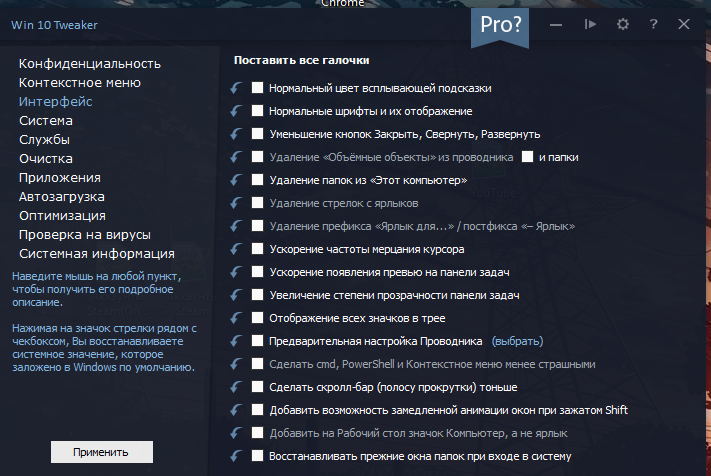
Task: Open settings via the gear icon
Action: pyautogui.click(x=622, y=24)
